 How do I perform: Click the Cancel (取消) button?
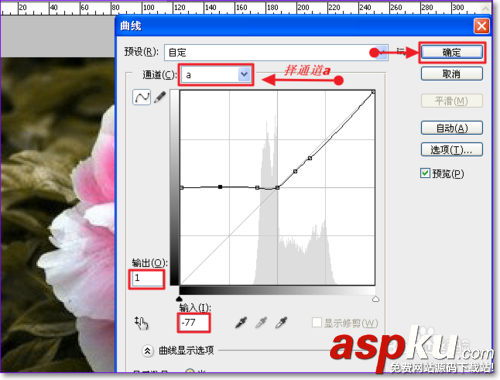[452, 74]
